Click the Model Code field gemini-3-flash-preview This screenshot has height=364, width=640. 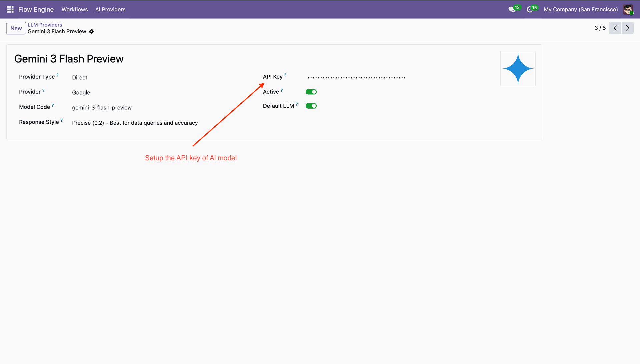click(102, 108)
